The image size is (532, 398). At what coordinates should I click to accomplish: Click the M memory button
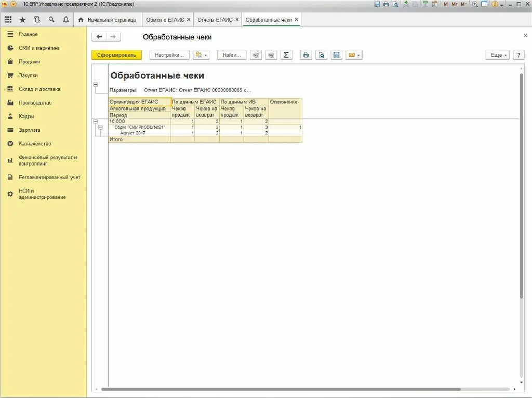tap(445, 4)
